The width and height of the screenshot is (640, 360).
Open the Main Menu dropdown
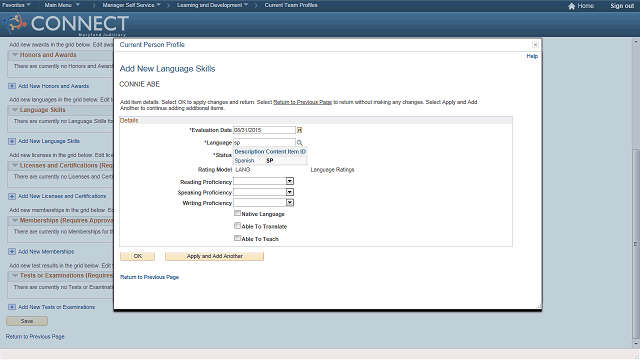click(62, 5)
